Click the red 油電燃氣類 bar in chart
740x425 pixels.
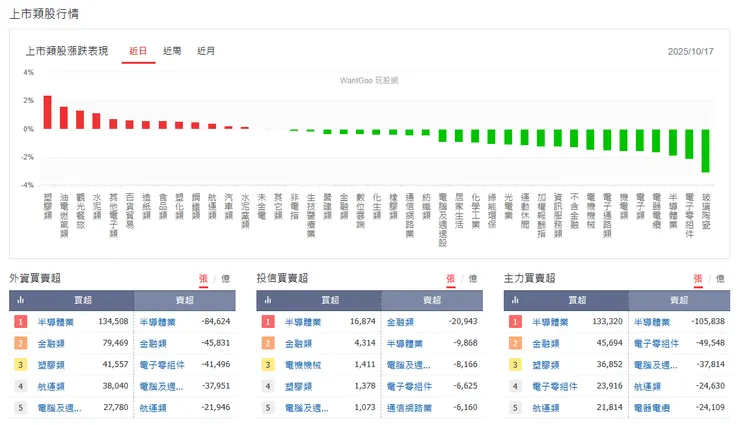tap(64, 118)
